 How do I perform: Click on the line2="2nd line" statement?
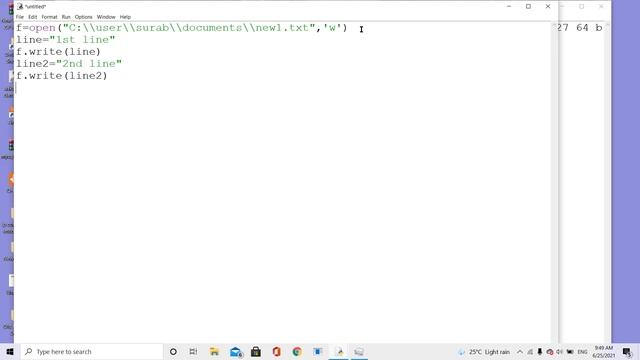tap(69, 64)
